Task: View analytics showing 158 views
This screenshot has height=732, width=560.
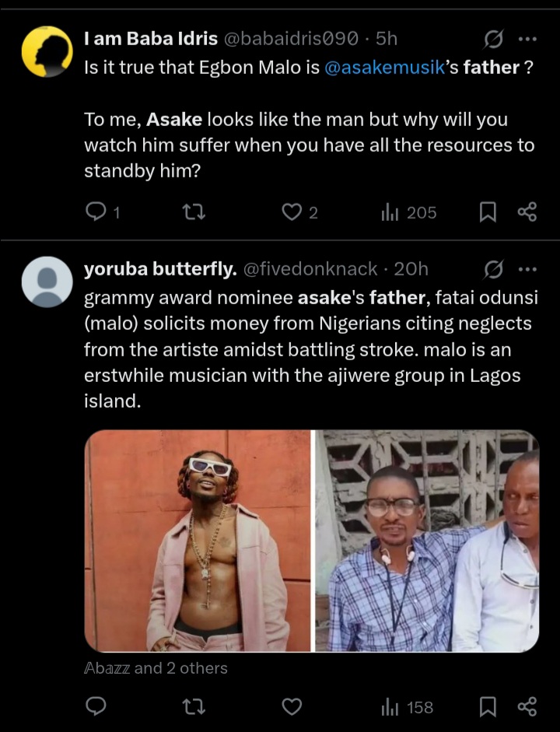Action: click(408, 707)
